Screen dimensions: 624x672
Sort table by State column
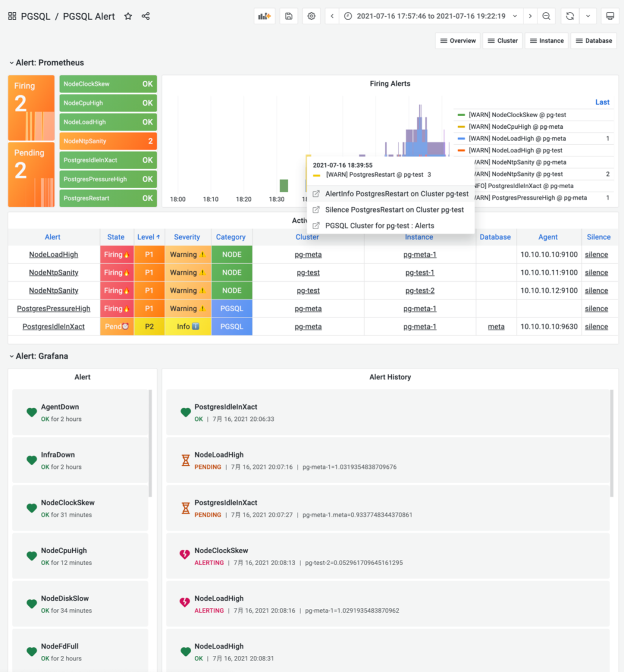tap(116, 237)
